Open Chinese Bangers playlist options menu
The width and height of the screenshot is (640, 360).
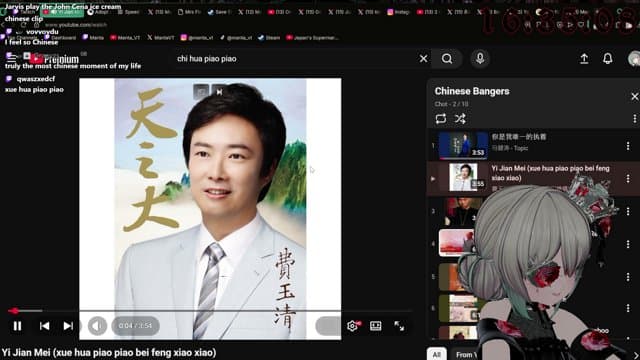[634, 119]
